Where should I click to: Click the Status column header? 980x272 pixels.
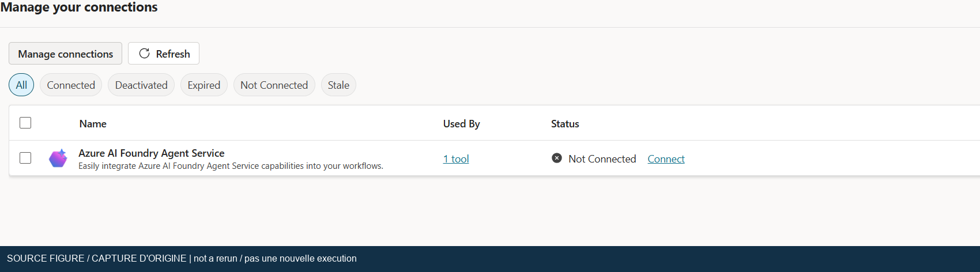coord(565,124)
